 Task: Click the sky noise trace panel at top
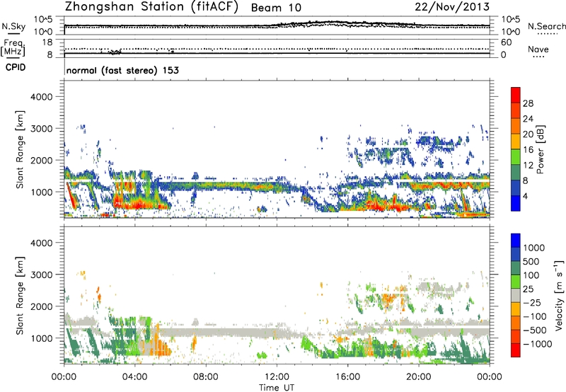click(x=277, y=25)
